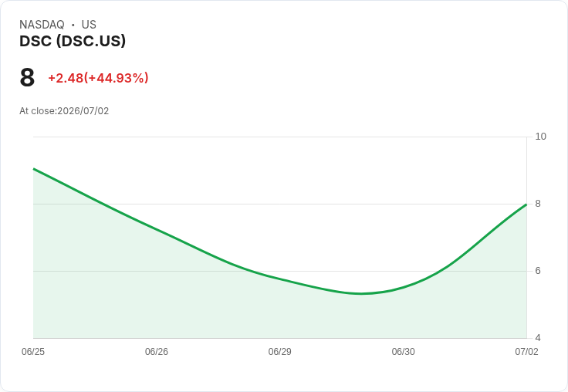Click the NASDAQ exchange label
This screenshot has width=568, height=392.
point(42,25)
